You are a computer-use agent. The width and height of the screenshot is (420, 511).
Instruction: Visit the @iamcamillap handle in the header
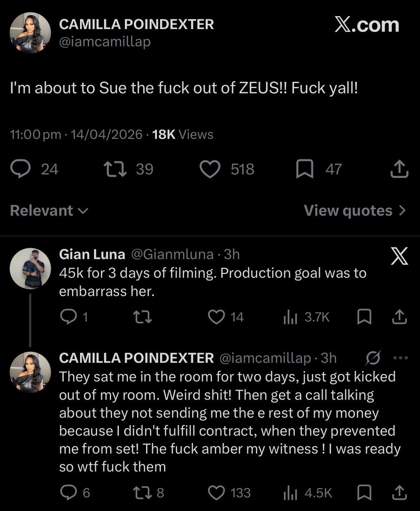click(x=104, y=42)
